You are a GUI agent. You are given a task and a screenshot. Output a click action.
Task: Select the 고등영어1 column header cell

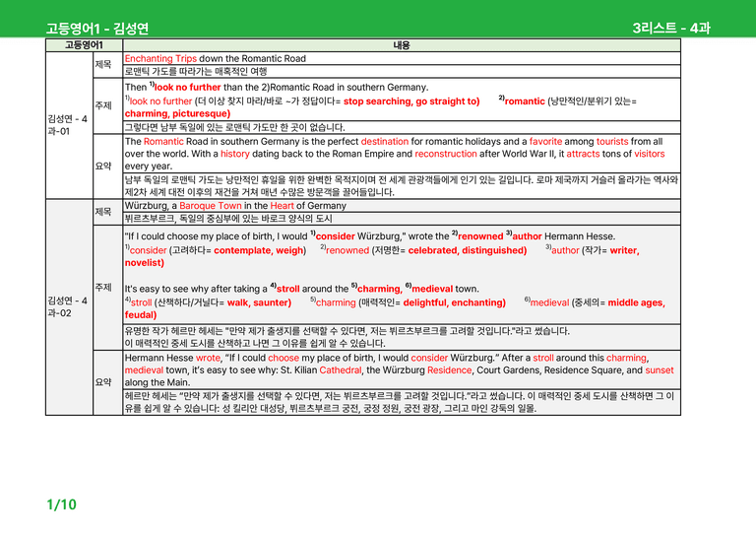(x=84, y=45)
